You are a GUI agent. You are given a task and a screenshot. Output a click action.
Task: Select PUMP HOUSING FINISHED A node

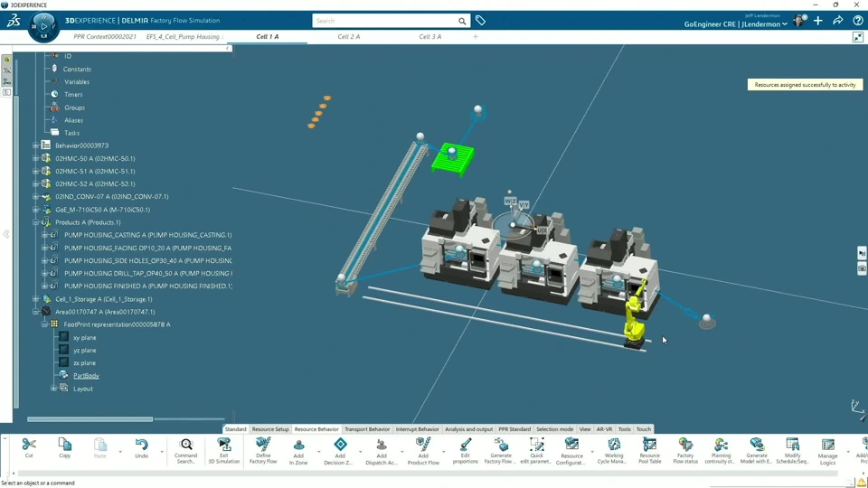coord(148,286)
